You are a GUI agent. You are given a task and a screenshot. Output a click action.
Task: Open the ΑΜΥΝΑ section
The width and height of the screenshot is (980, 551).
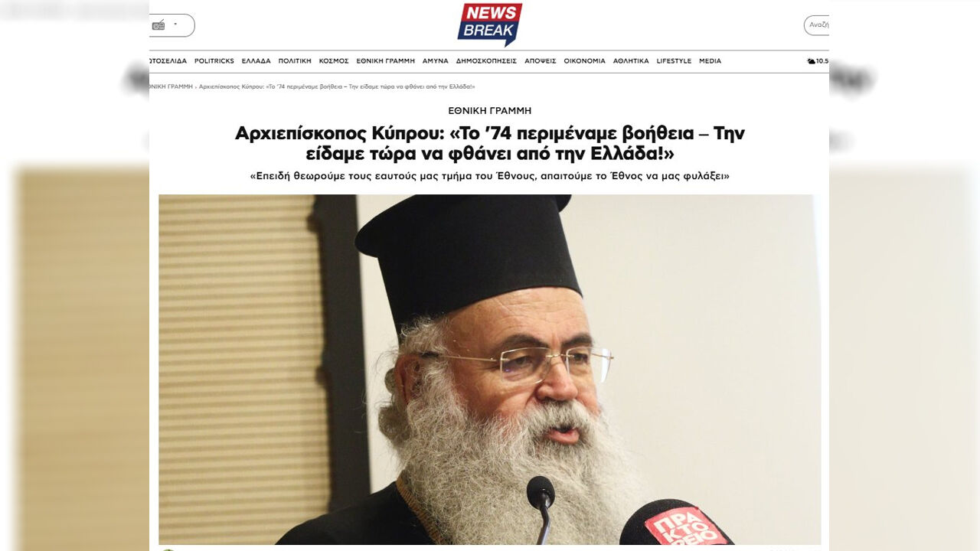[436, 61]
